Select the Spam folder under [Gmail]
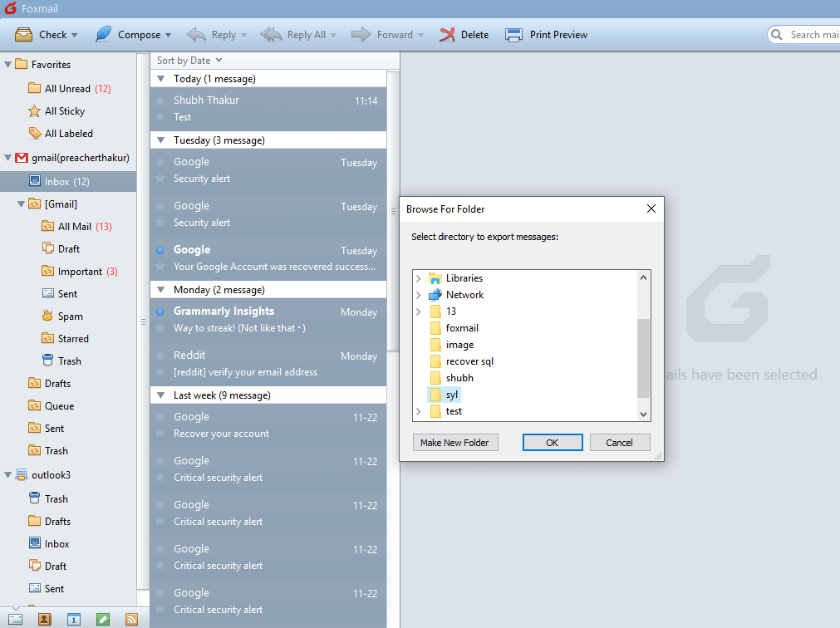This screenshot has width=840, height=628. 70,316
